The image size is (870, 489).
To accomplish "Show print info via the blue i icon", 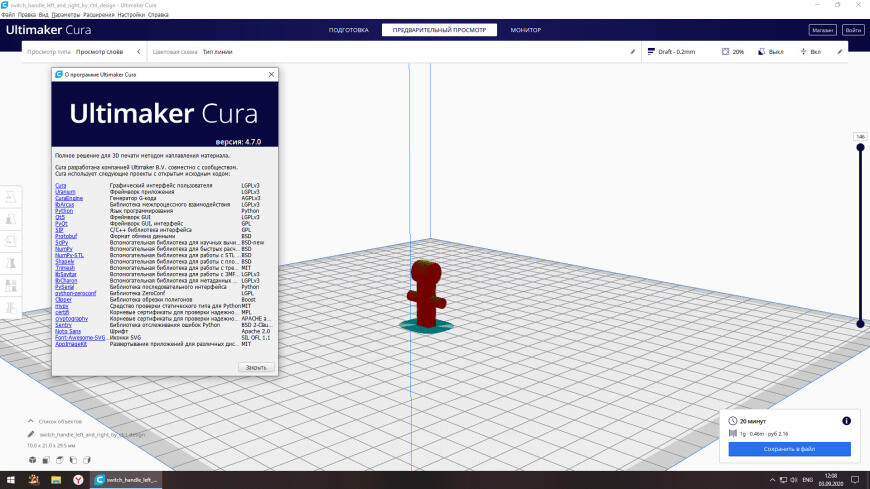I will [846, 421].
